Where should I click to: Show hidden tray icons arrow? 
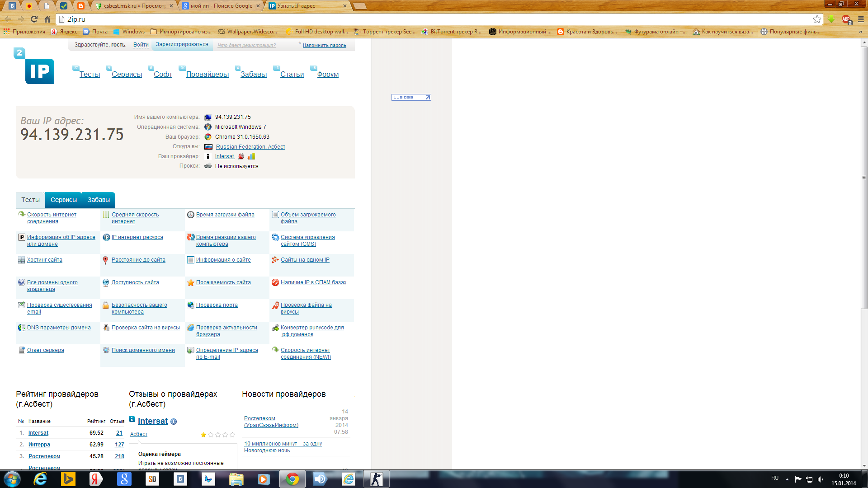(787, 479)
